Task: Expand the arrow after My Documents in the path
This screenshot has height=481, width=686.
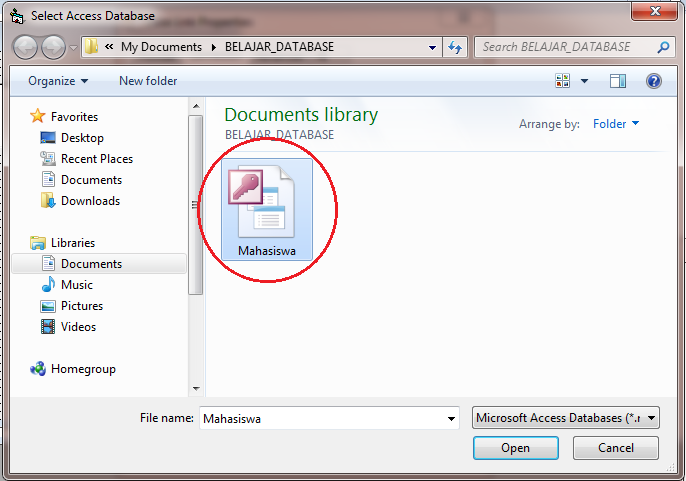Action: click(x=214, y=47)
